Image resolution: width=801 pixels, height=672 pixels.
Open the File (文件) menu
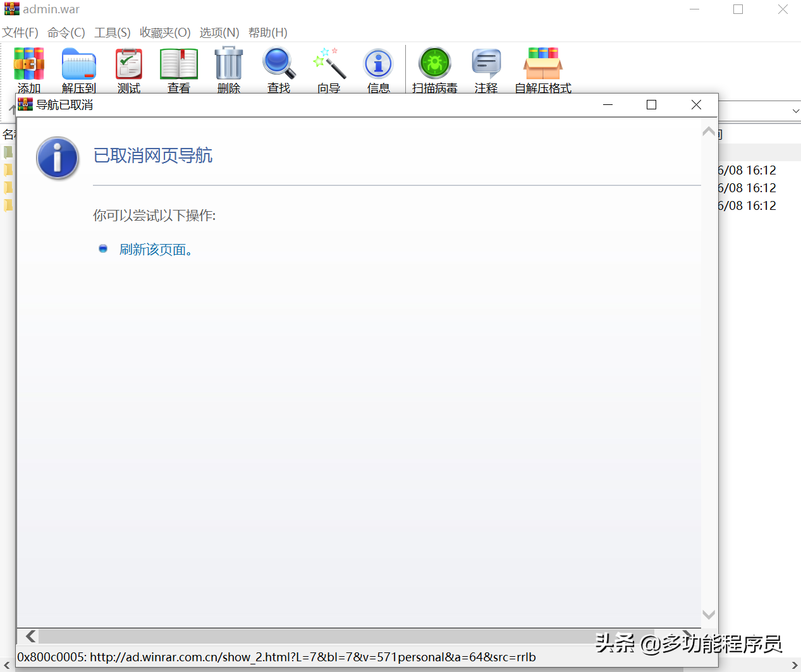click(x=20, y=32)
